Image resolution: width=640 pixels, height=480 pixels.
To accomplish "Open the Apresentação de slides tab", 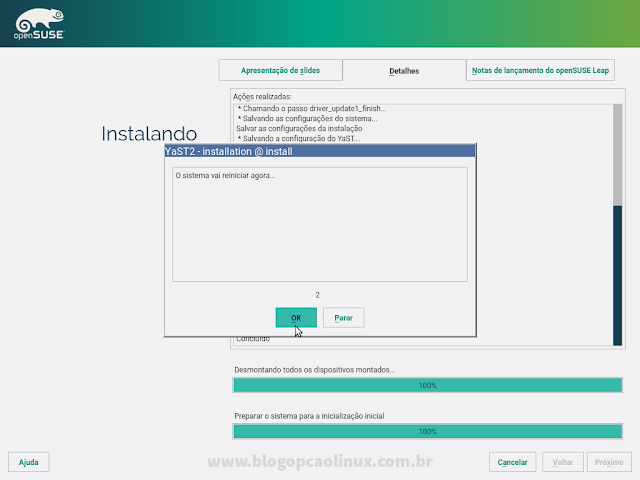I will point(280,70).
